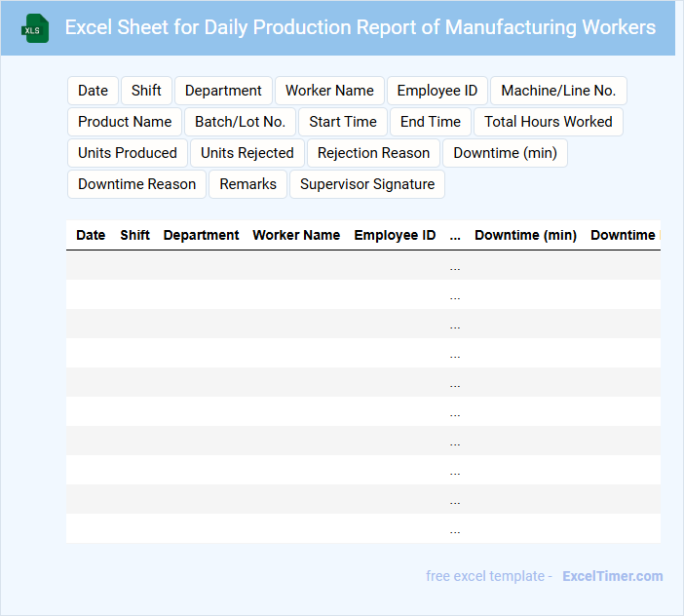Click the Shift field tag

pyautogui.click(x=146, y=91)
